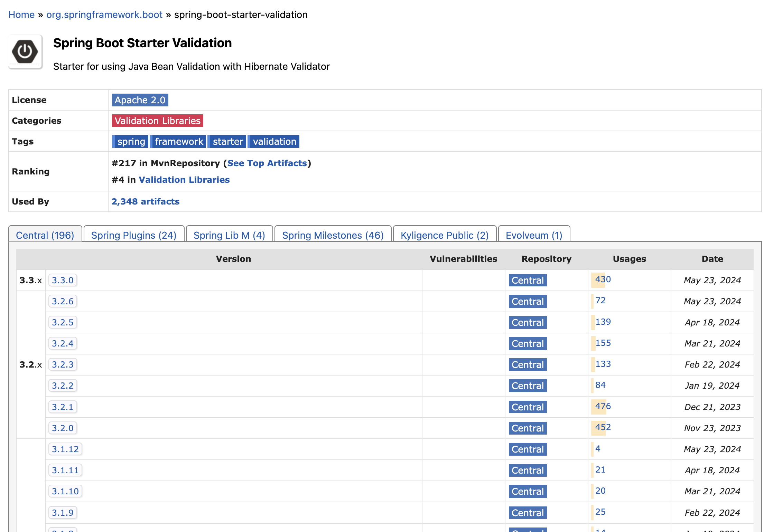Open version 3.2.1 link
Image resolution: width=764 pixels, height=532 pixels.
click(x=63, y=407)
